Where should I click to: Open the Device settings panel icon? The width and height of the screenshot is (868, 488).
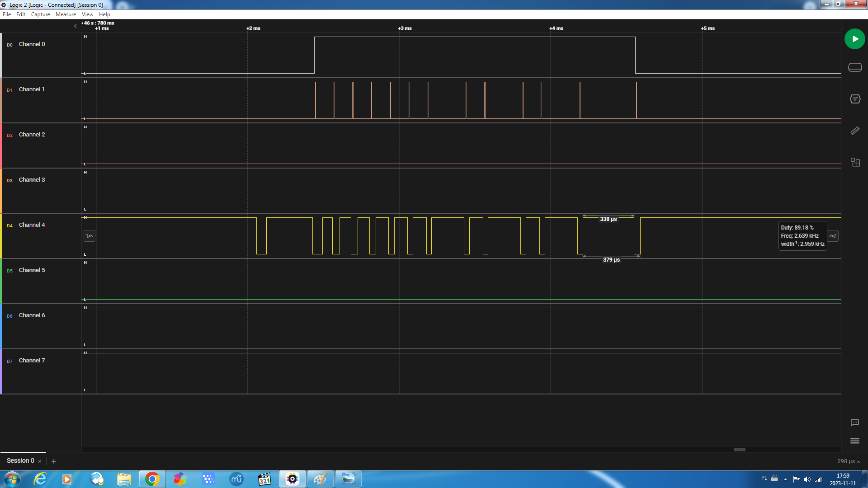coord(855,67)
